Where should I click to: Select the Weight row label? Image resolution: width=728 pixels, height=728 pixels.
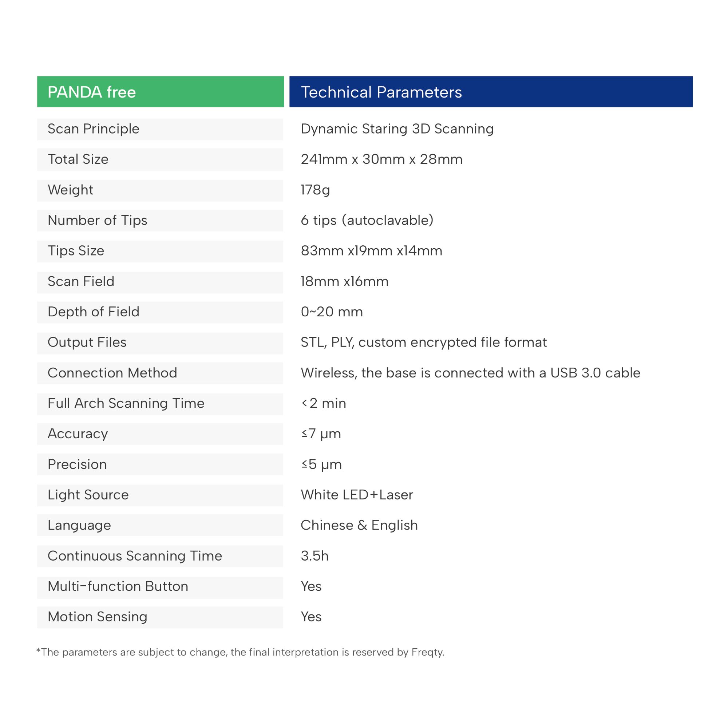point(71,190)
